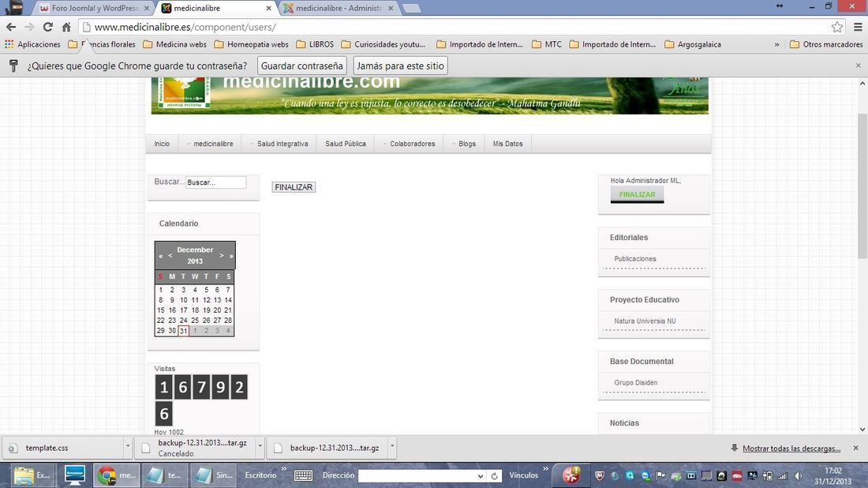The width and height of the screenshot is (868, 488).
Task: Select December 31 in the calendar
Action: click(183, 331)
